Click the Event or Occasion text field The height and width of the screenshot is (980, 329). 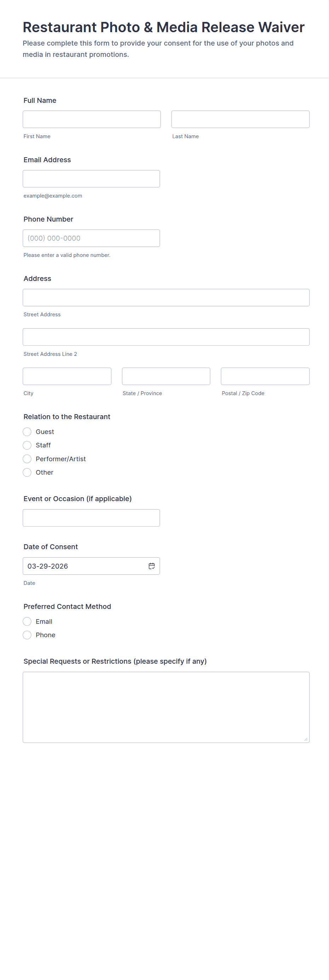pos(91,518)
